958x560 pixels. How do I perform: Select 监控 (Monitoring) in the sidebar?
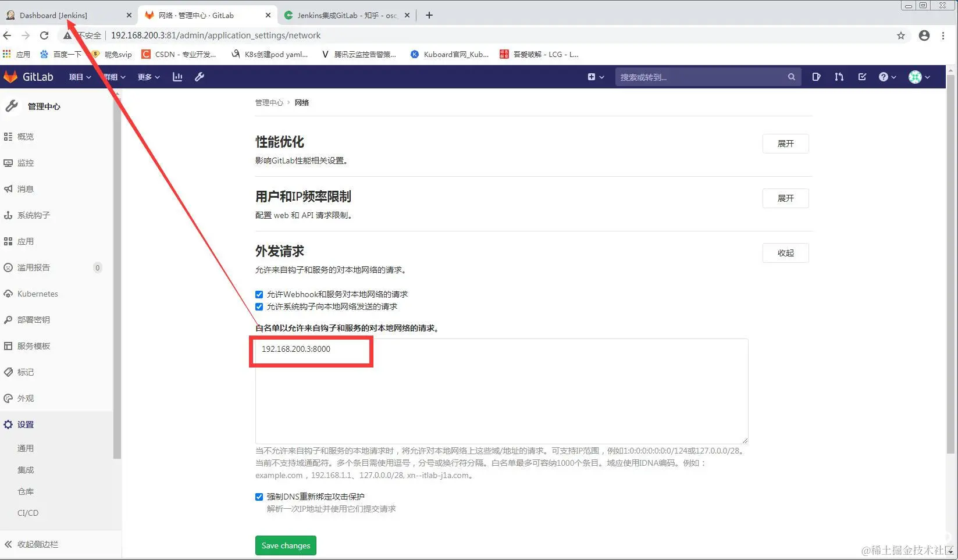pos(25,163)
